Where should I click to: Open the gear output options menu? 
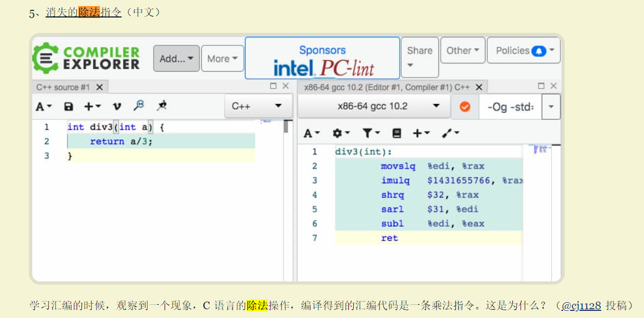coord(341,134)
